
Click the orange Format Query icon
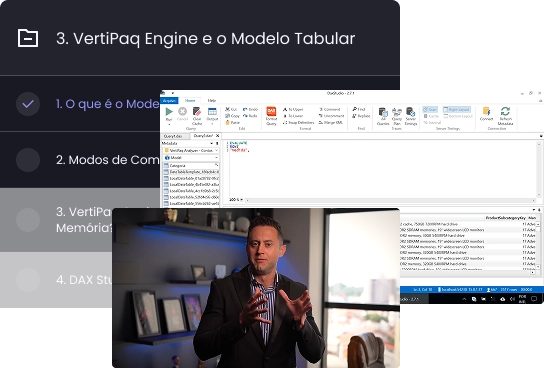click(x=271, y=111)
